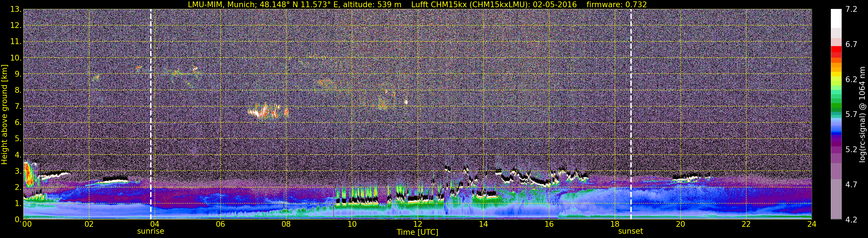Click the "3." height axis tick
The width and height of the screenshot is (868, 238).
(x=18, y=171)
